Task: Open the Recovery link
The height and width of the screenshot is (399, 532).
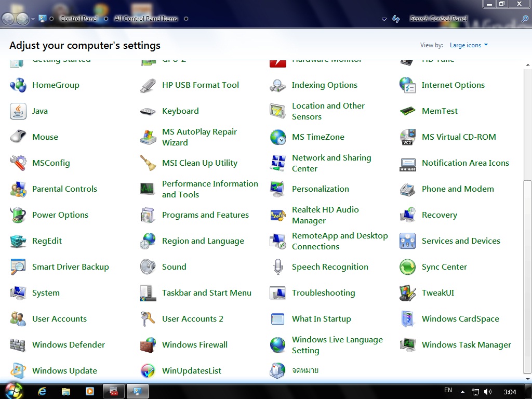Action: point(440,215)
